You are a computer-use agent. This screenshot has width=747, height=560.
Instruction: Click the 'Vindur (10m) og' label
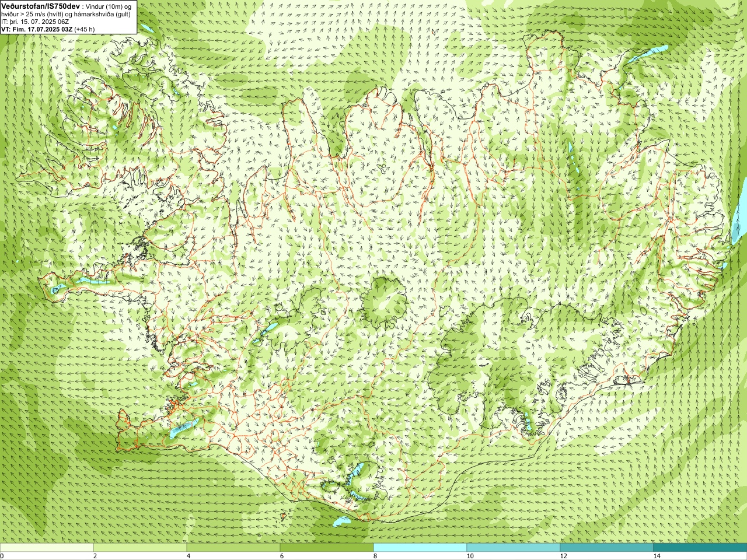109,6
